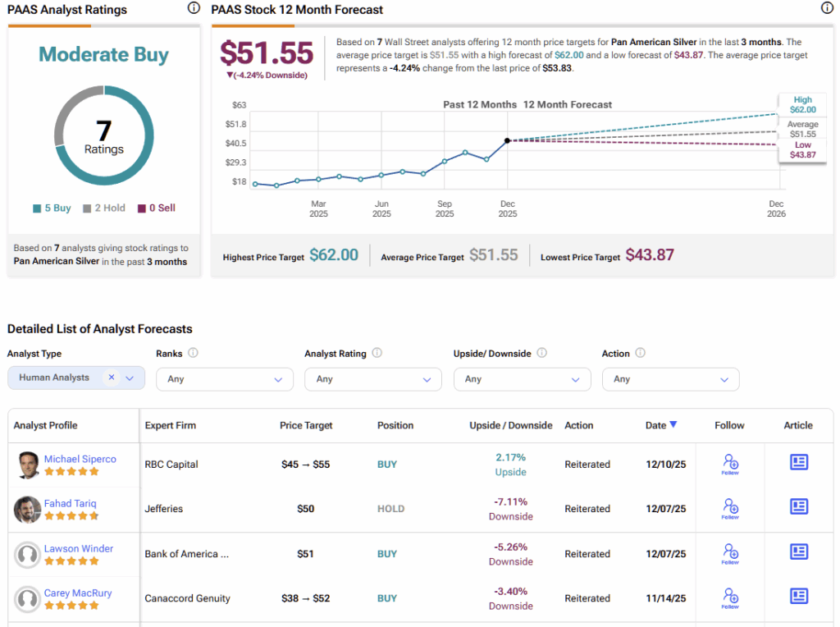
Task: Remove the Human Analysts filter tag
Action: (x=112, y=378)
